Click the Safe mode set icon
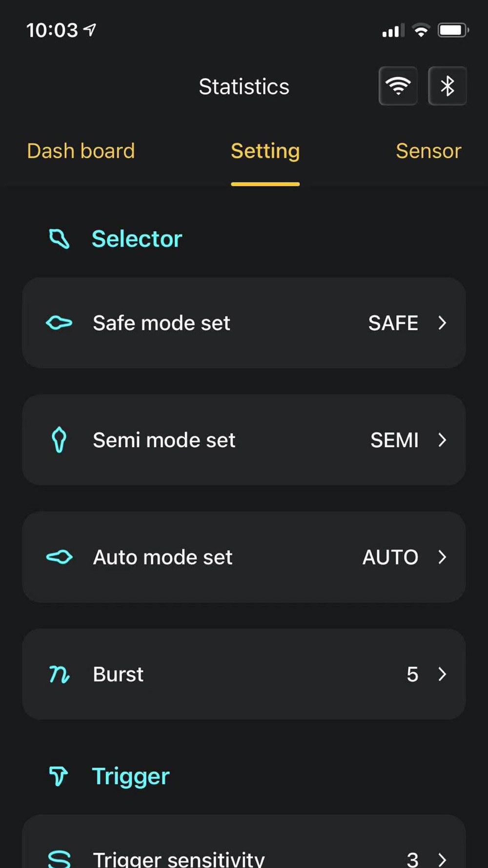The height and width of the screenshot is (868, 488). tap(59, 323)
